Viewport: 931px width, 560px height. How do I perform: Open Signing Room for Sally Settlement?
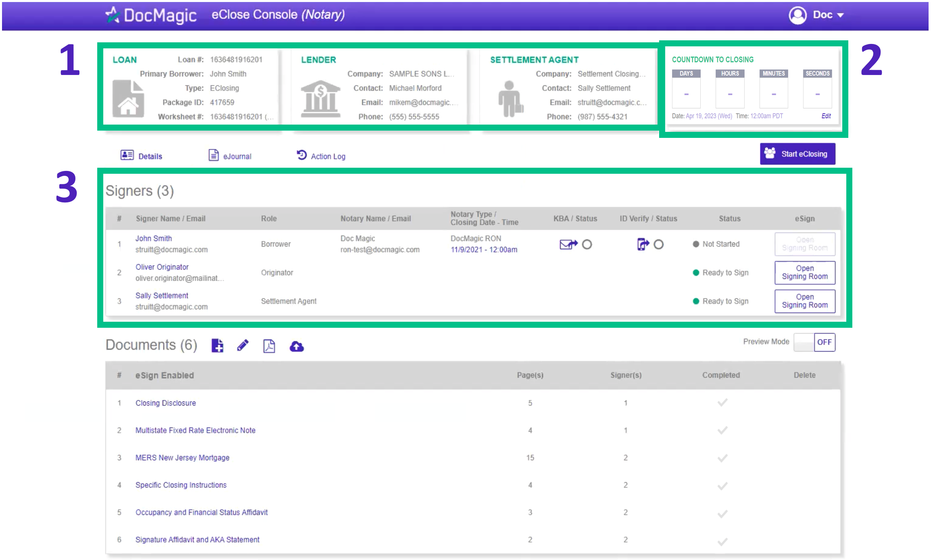pos(805,301)
